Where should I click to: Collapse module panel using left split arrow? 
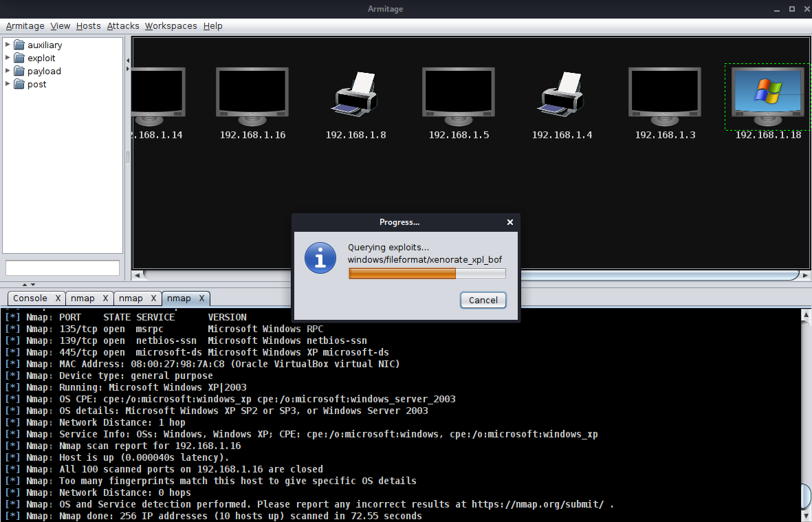[127, 61]
